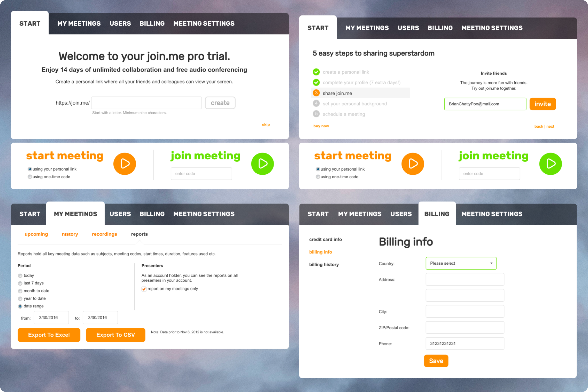Click green checkmark beside complete your profile

pos(316,82)
